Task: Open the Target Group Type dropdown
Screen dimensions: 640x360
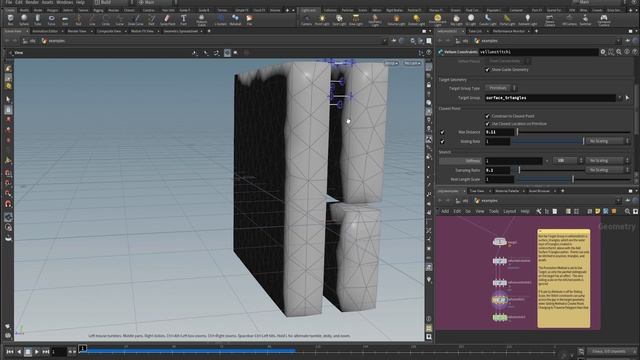Action: [x=501, y=88]
